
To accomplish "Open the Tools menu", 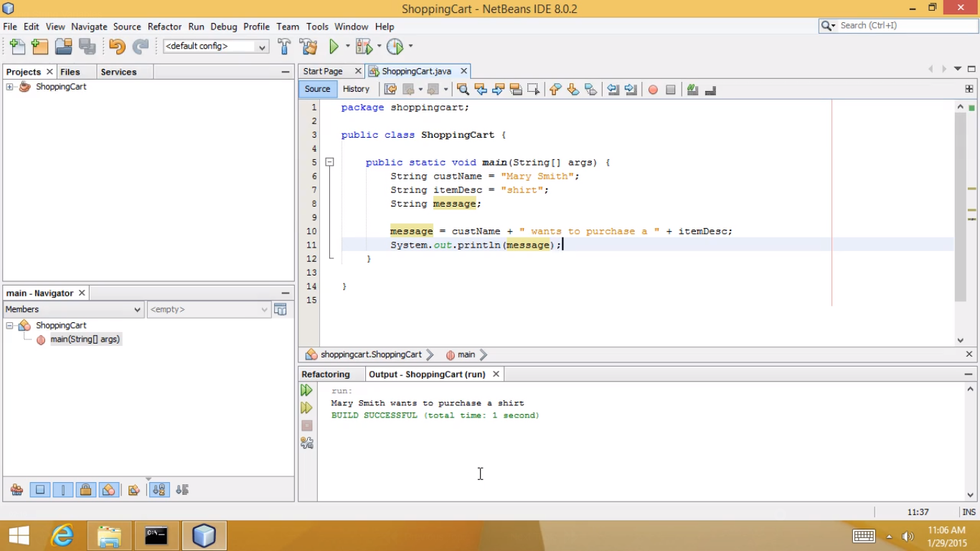I will 317,27.
